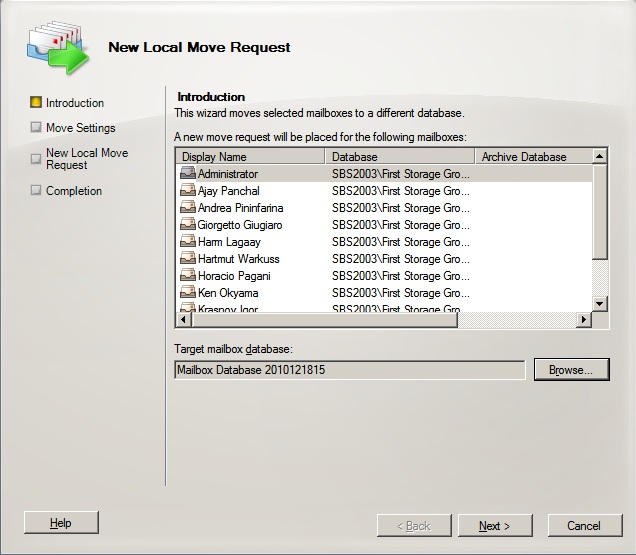The height and width of the screenshot is (555, 636).
Task: Click the Database cell for Administrator
Action: (x=401, y=174)
